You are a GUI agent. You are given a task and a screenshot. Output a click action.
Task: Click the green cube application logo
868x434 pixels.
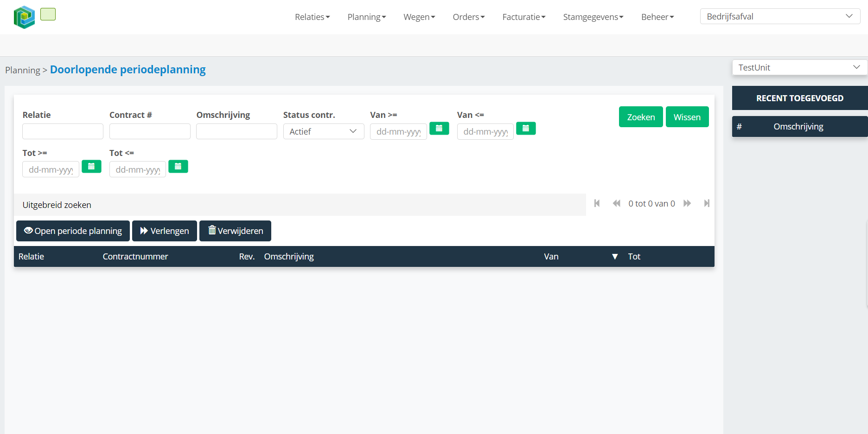(x=24, y=17)
